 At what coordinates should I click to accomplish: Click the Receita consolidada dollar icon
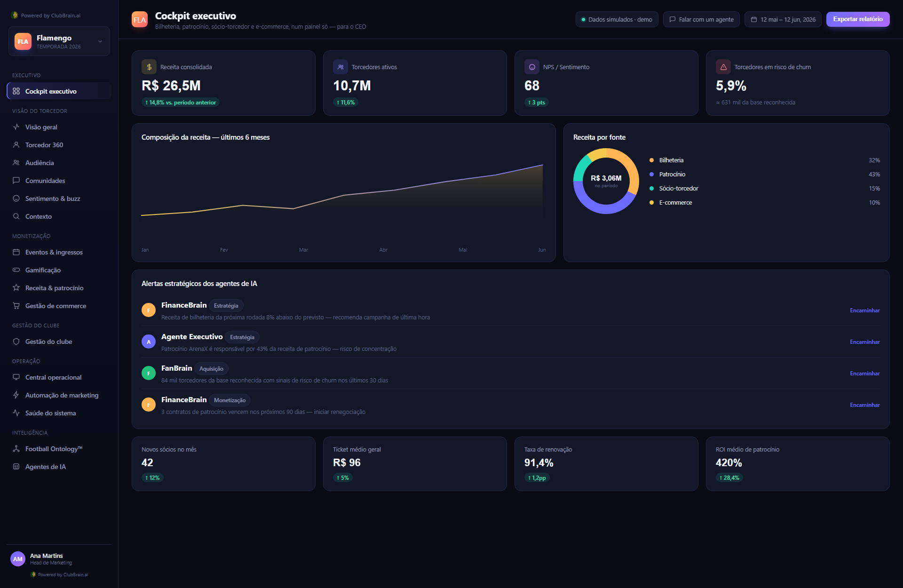tap(149, 67)
